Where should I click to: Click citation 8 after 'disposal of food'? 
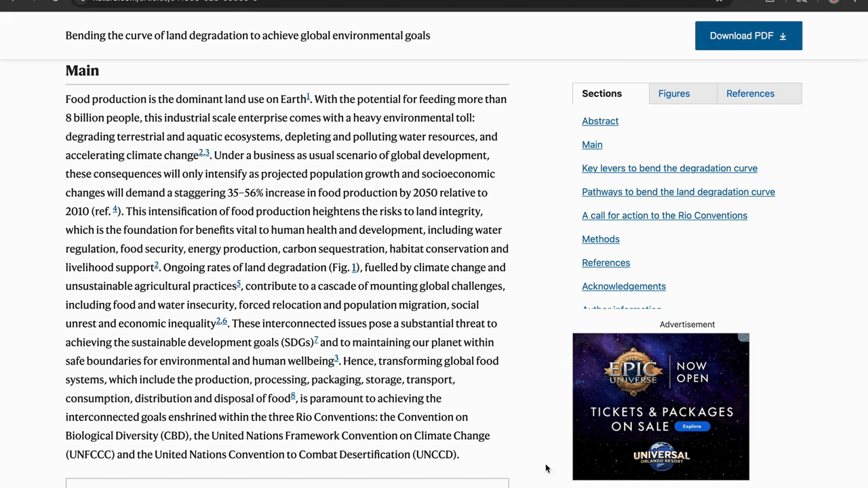(x=293, y=396)
